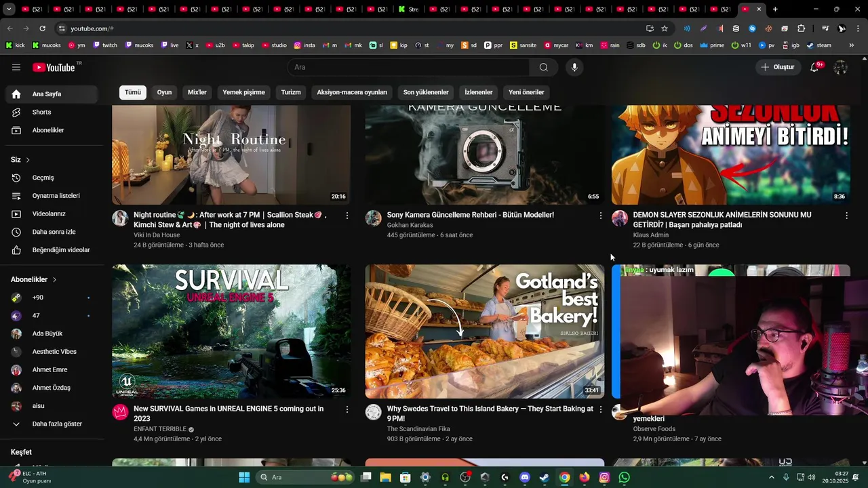868x488 pixels.
Task: Click the YouTube search input field
Action: (x=409, y=67)
